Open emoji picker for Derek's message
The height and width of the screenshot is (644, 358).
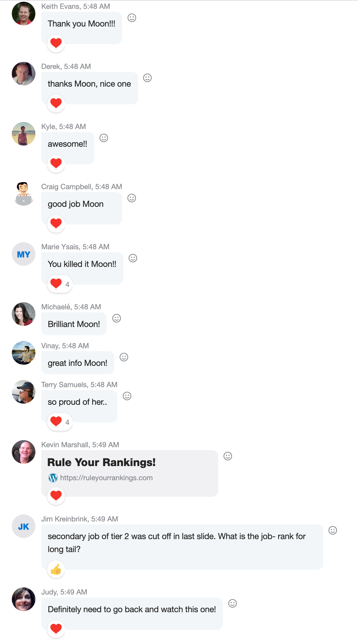click(147, 78)
